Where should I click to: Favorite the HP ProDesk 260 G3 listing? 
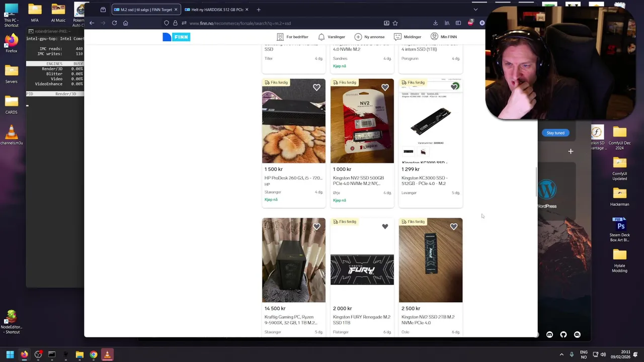point(316,87)
